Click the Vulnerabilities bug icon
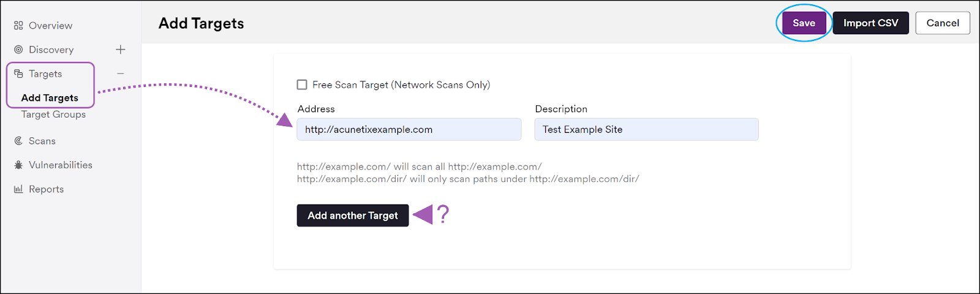This screenshot has height=294, width=980. (x=18, y=165)
